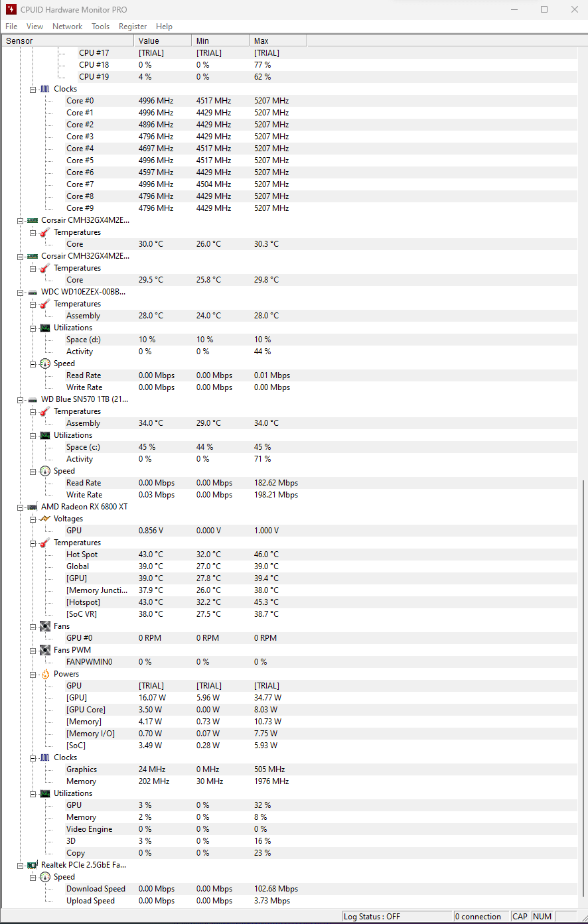The height and width of the screenshot is (924, 588).
Task: Open the Help menu
Action: 164,27
